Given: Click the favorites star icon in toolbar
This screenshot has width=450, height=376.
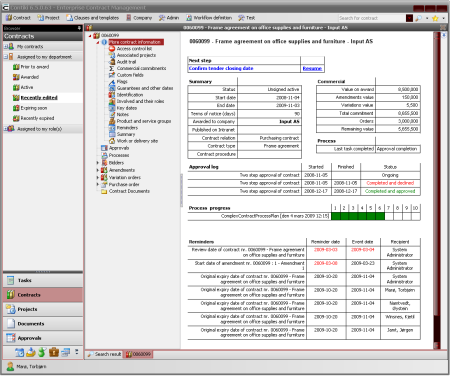Looking at the screenshot, I should click(x=435, y=18).
